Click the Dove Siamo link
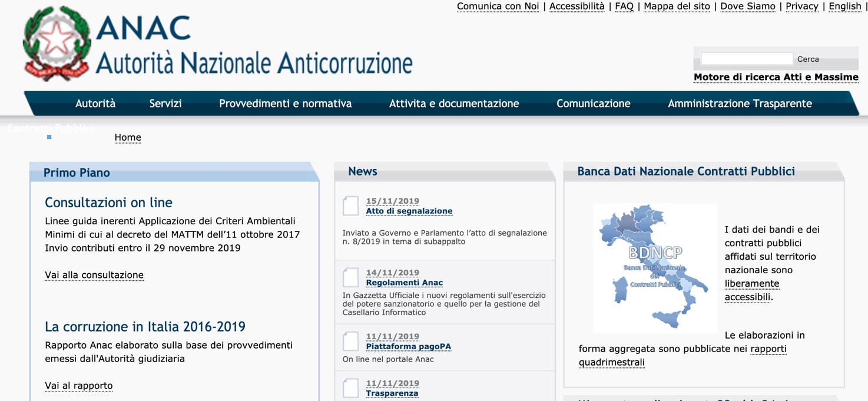 click(x=748, y=6)
